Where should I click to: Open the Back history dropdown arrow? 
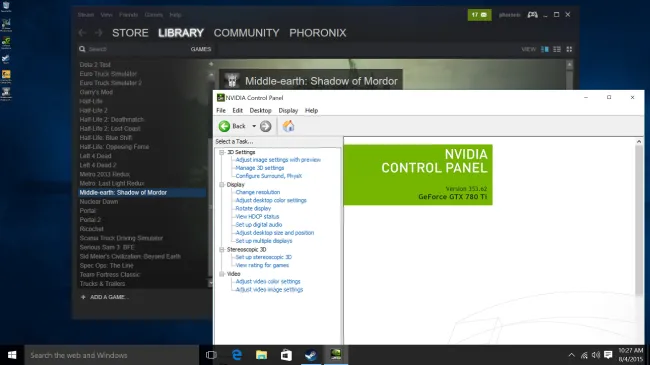254,126
